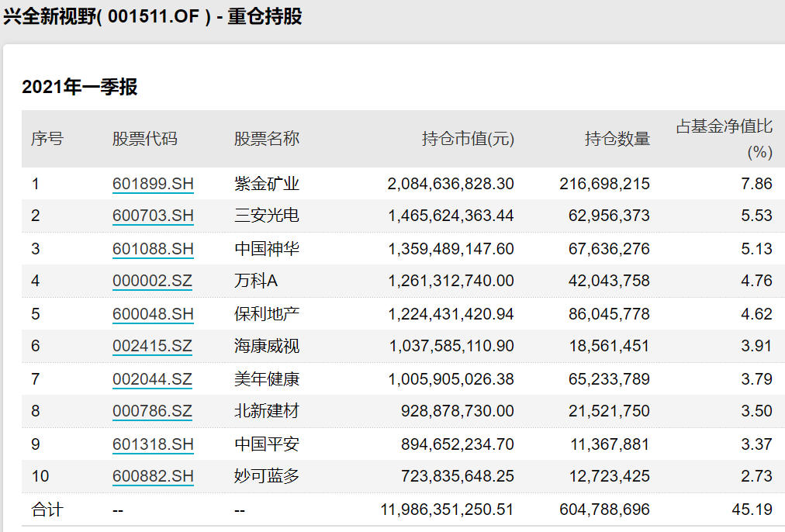The width and height of the screenshot is (785, 532).
Task: Click net value ratio 4.76
Action: 756,281
